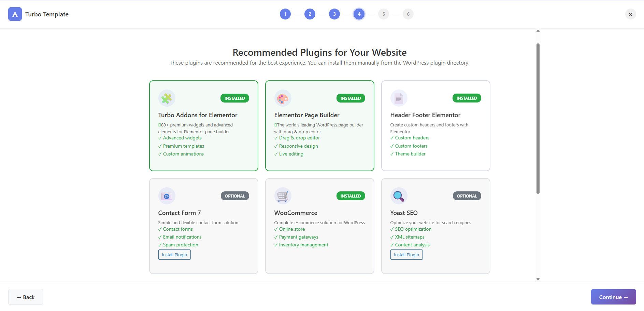Click the Turbo Template title text
644x311 pixels.
tap(47, 14)
